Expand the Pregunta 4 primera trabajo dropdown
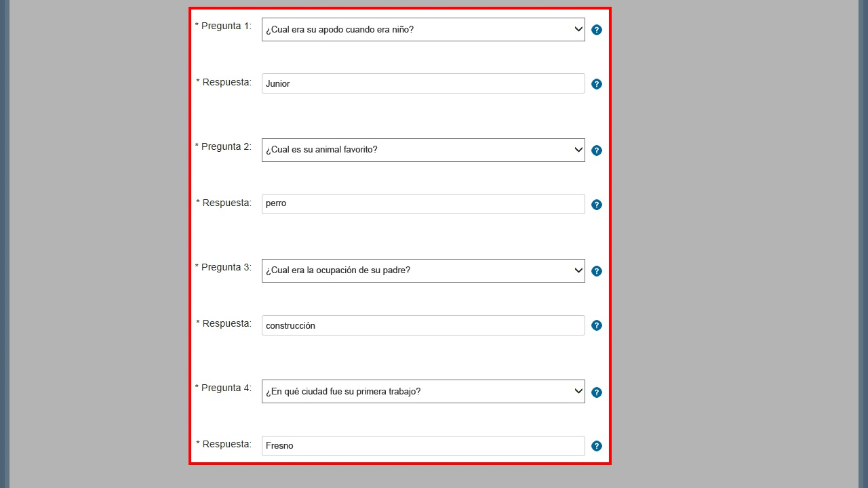 pyautogui.click(x=423, y=392)
